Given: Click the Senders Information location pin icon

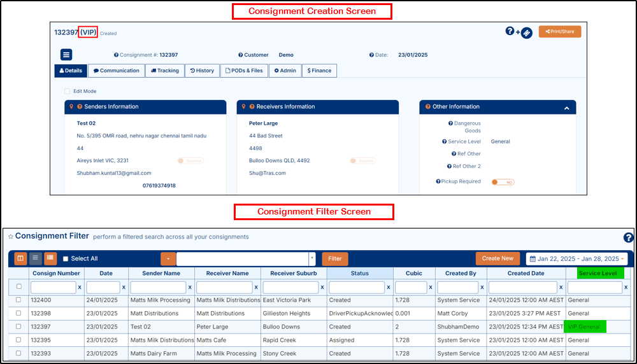Looking at the screenshot, I should pyautogui.click(x=71, y=107).
